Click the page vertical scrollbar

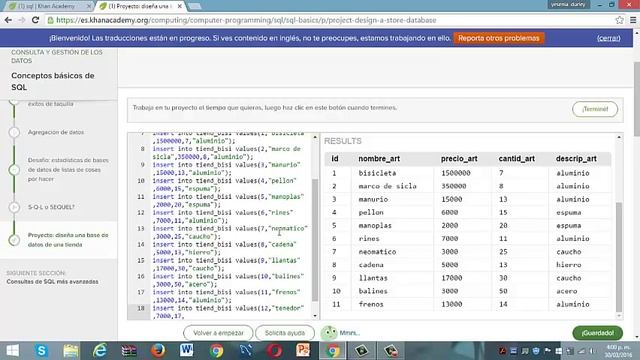coord(637,100)
